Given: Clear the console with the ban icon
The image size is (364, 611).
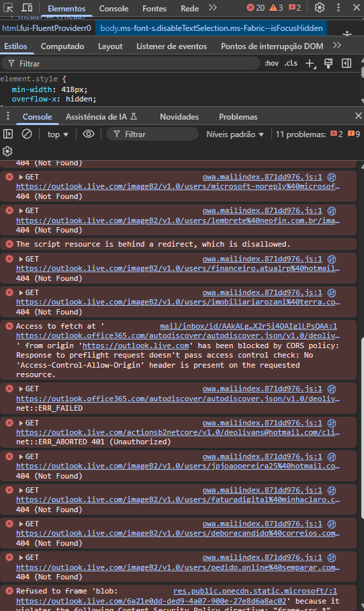Looking at the screenshot, I should pyautogui.click(x=26, y=134).
